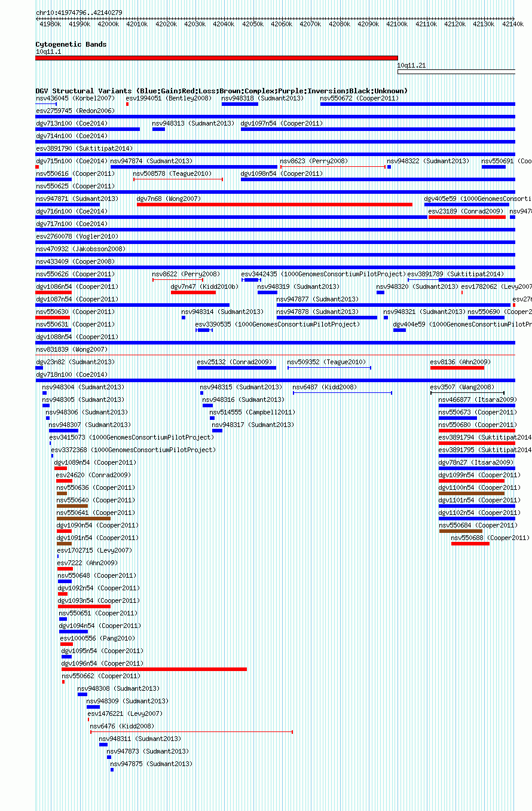532x811 pixels.
Task: Open variant esv2760078 (Vogler2010)
Action: [x=77, y=236]
